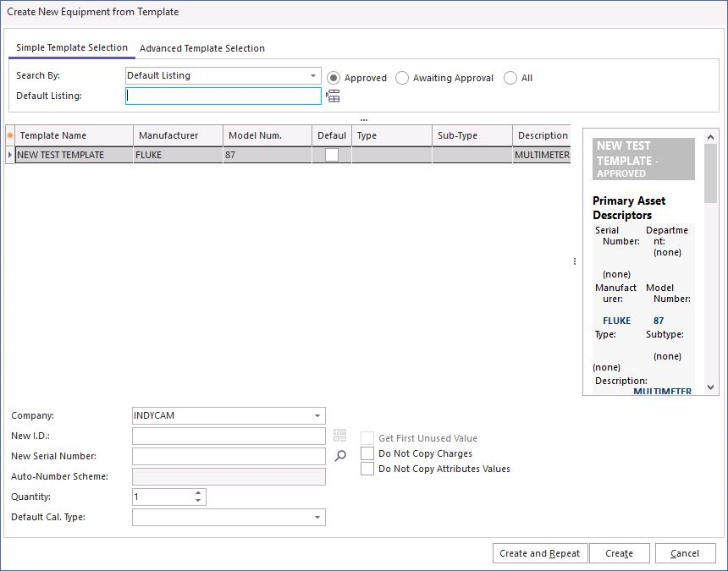The image size is (728, 571).
Task: Click the magnifier icon next to New Serial Number
Action: (340, 456)
